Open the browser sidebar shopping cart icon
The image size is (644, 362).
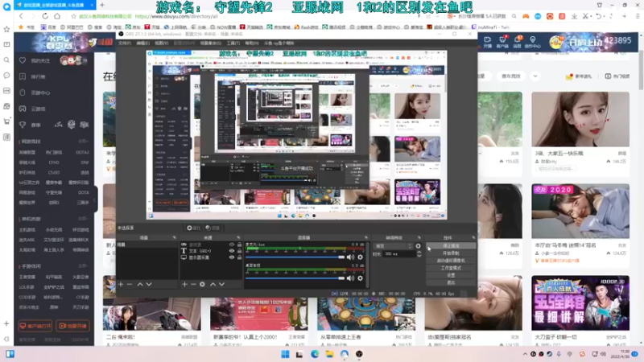6,121
